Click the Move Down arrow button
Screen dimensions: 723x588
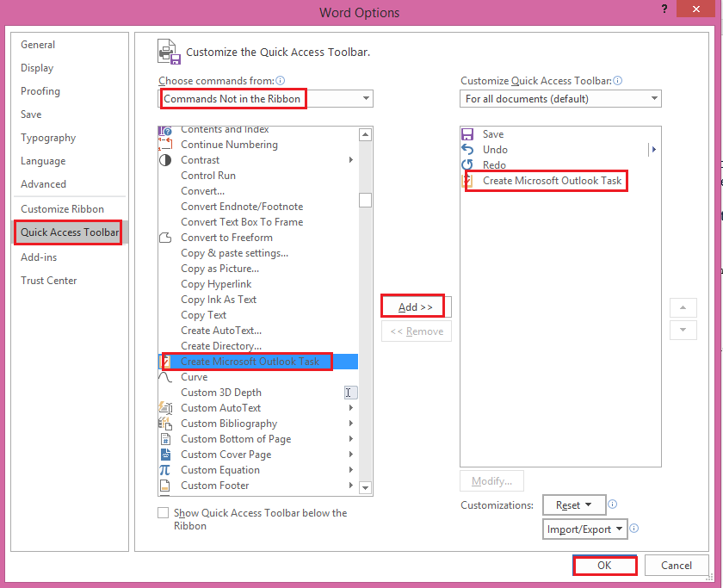click(683, 330)
